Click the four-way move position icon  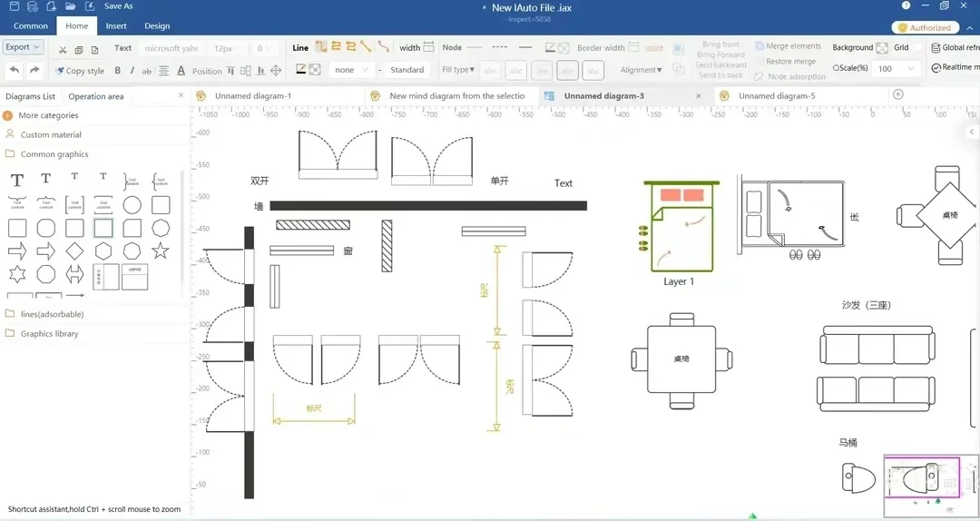tap(276, 71)
